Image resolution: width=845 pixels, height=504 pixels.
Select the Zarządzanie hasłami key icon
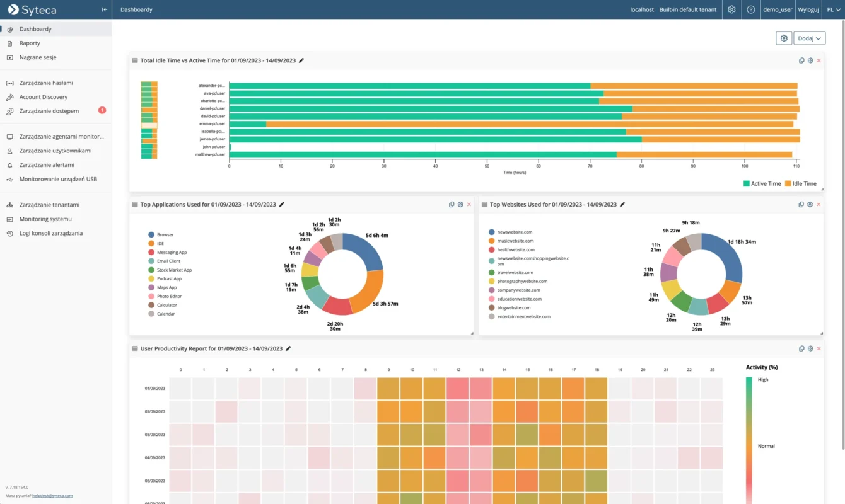pos(9,83)
